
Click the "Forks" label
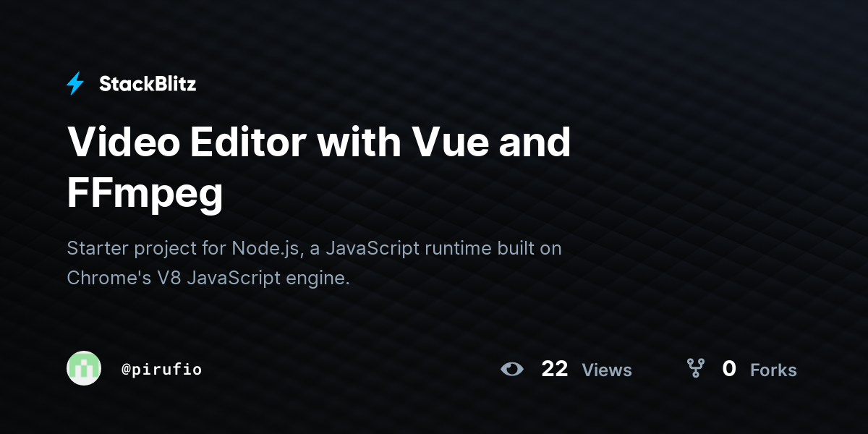coord(773,370)
